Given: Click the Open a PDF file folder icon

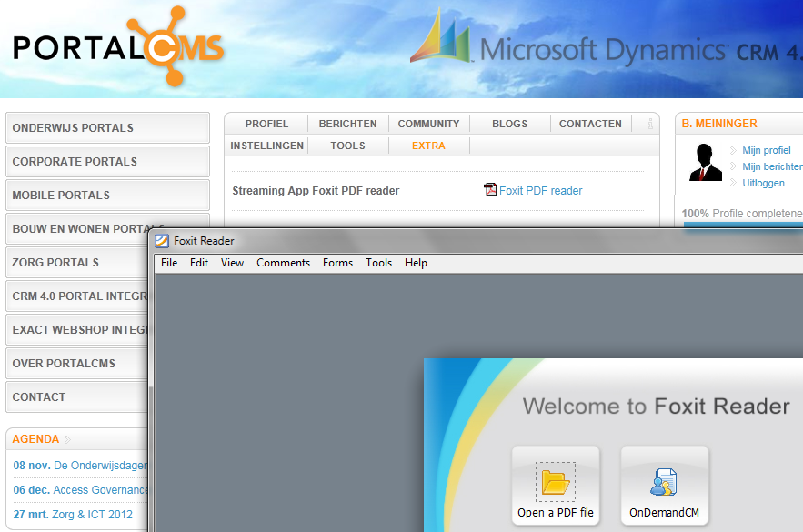Looking at the screenshot, I should click(x=556, y=482).
